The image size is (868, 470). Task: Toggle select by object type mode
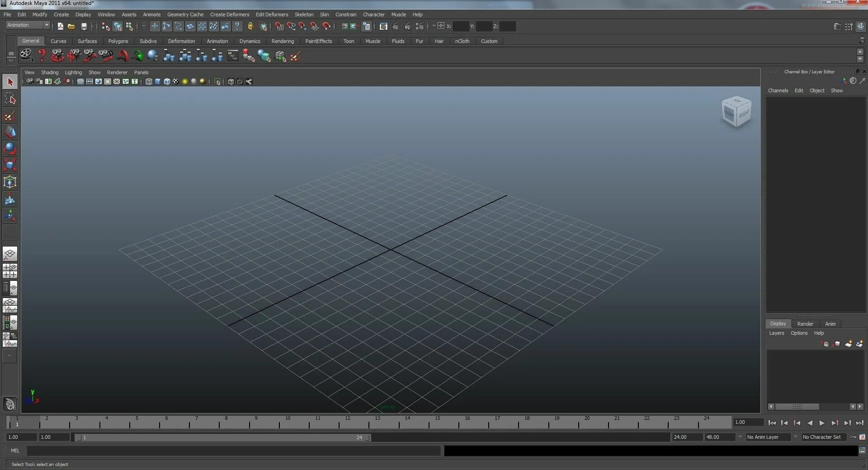[x=118, y=26]
